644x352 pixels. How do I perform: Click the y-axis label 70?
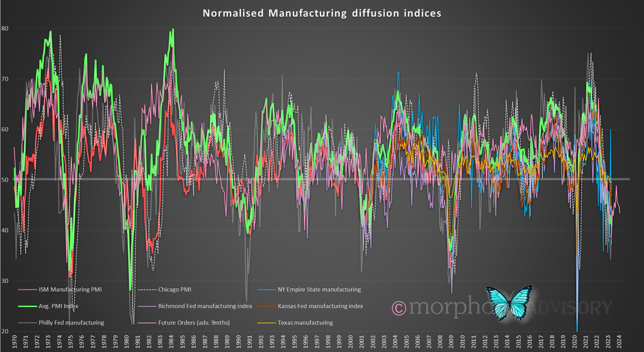pos(5,79)
